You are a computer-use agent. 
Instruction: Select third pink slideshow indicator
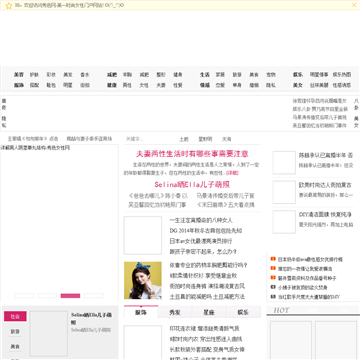tap(70, 296)
